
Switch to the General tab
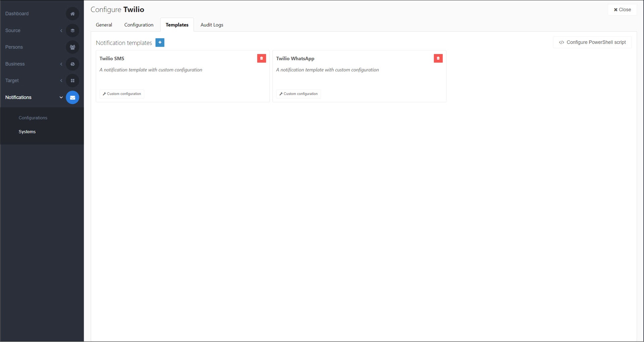104,25
